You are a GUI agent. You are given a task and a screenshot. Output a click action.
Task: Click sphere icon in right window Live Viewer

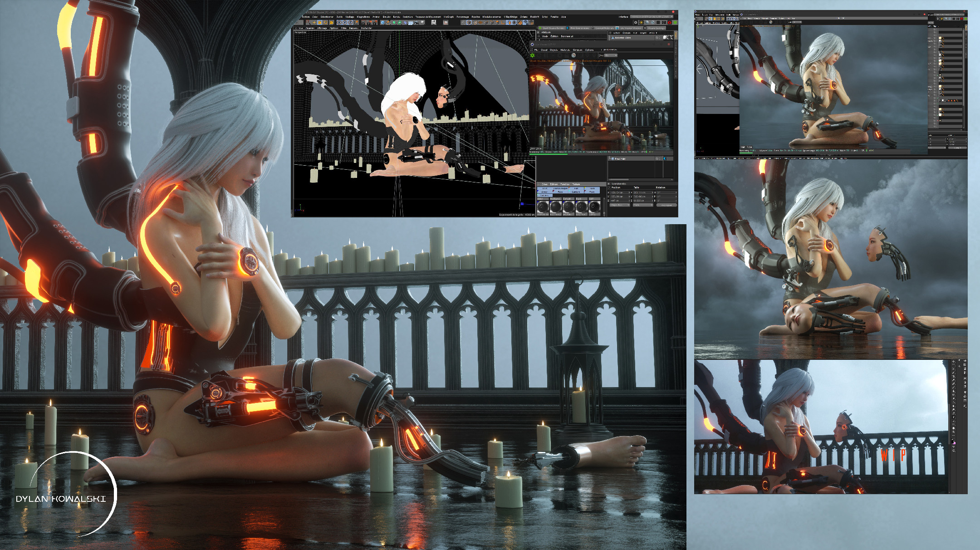click(x=771, y=22)
